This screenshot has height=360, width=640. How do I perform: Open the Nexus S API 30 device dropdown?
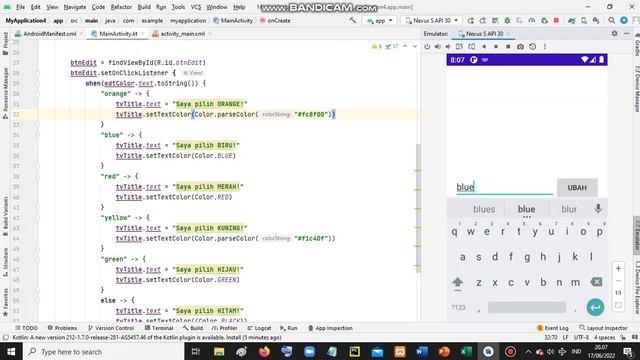click(x=432, y=20)
